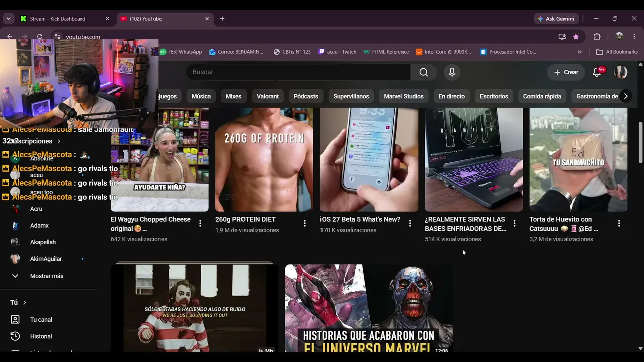Close the Stream - Kick Dashboard tab
644x362 pixels.
tap(107, 19)
